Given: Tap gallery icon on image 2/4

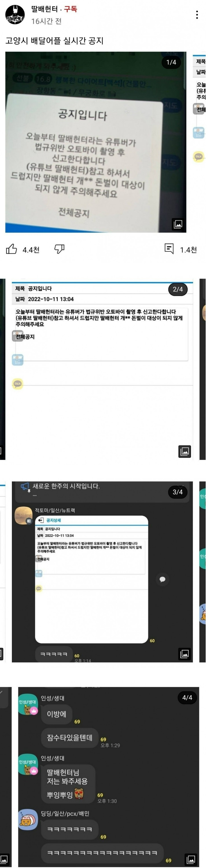Looking at the screenshot, I should pos(184,451).
